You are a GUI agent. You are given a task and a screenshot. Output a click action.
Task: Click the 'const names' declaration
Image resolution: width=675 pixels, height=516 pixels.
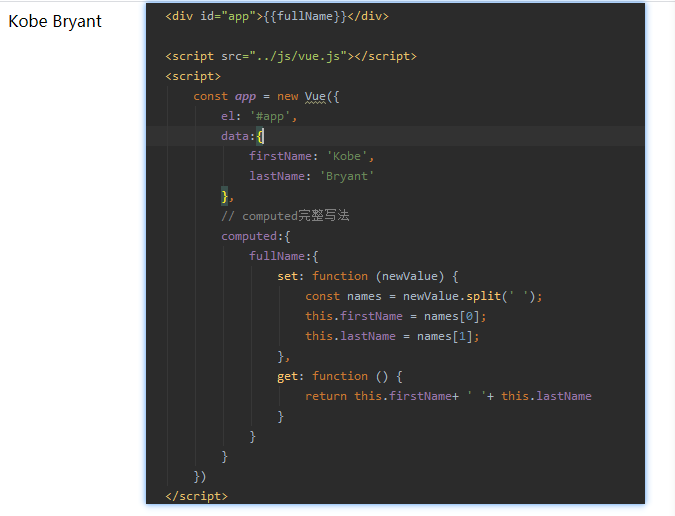click(343, 296)
